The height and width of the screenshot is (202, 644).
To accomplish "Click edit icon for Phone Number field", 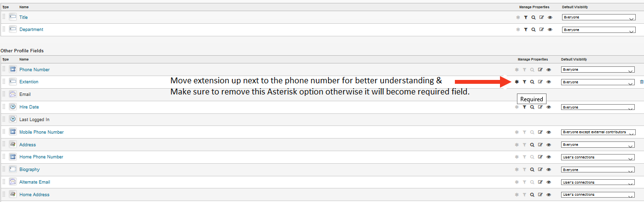I will pyautogui.click(x=541, y=70).
